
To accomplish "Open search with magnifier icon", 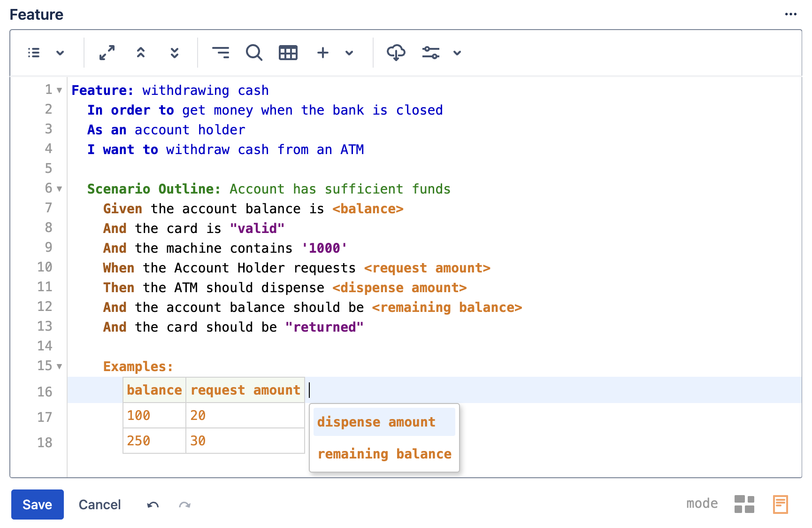I will 254,53.
